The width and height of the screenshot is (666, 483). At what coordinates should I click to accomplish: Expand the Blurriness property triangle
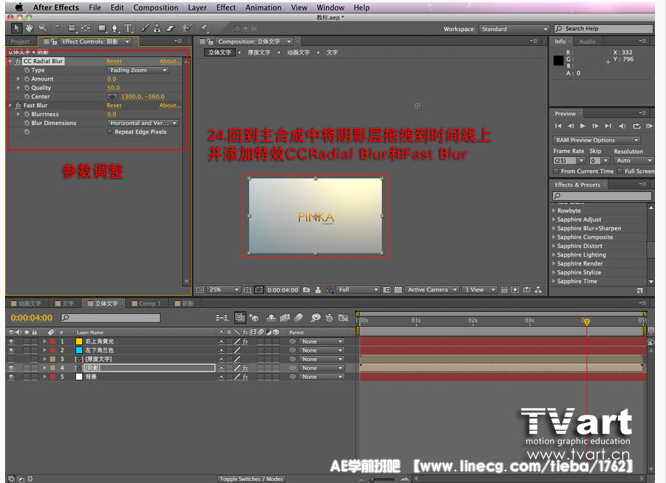[18, 114]
